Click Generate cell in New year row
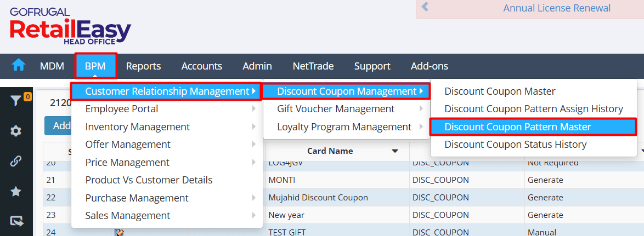 [584, 215]
